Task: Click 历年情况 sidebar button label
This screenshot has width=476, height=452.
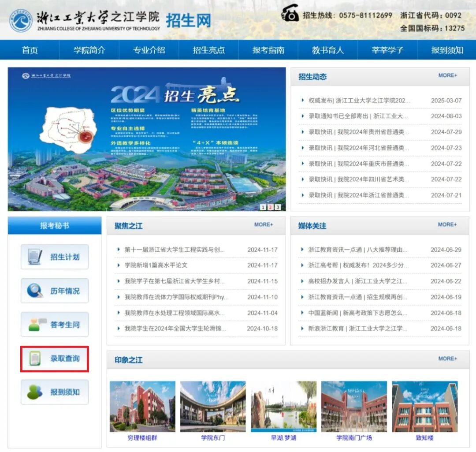Action: point(65,291)
